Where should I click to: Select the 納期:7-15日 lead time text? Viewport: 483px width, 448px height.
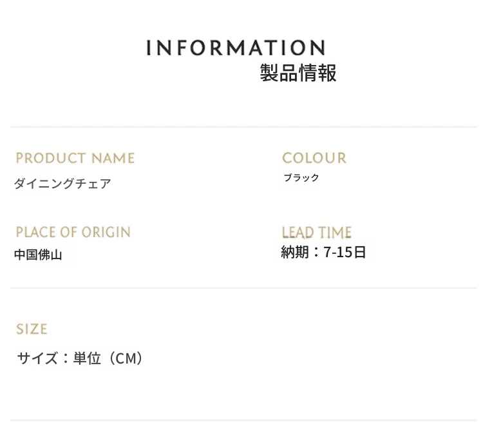point(323,252)
